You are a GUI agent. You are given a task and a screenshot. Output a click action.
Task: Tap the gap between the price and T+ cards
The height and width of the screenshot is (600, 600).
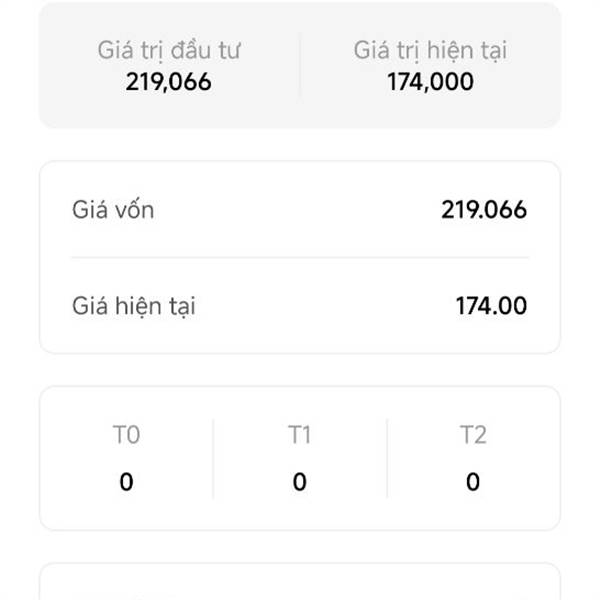coord(300,370)
